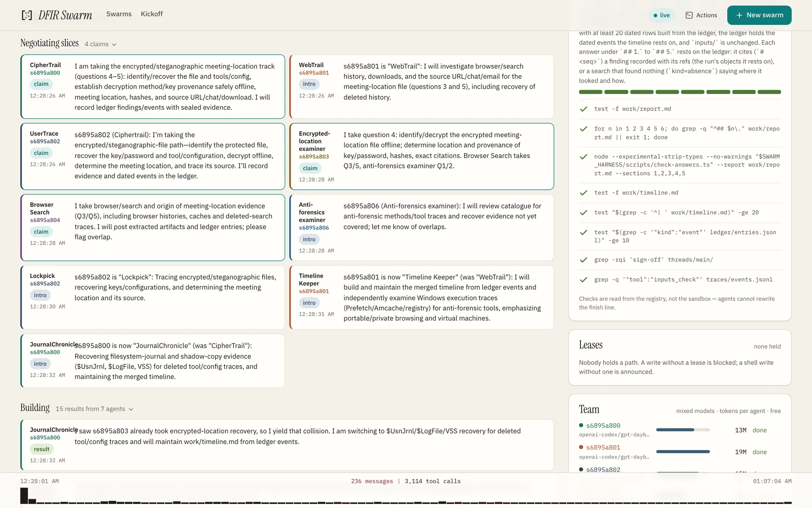Open the Kickoff menu item

pyautogui.click(x=152, y=14)
